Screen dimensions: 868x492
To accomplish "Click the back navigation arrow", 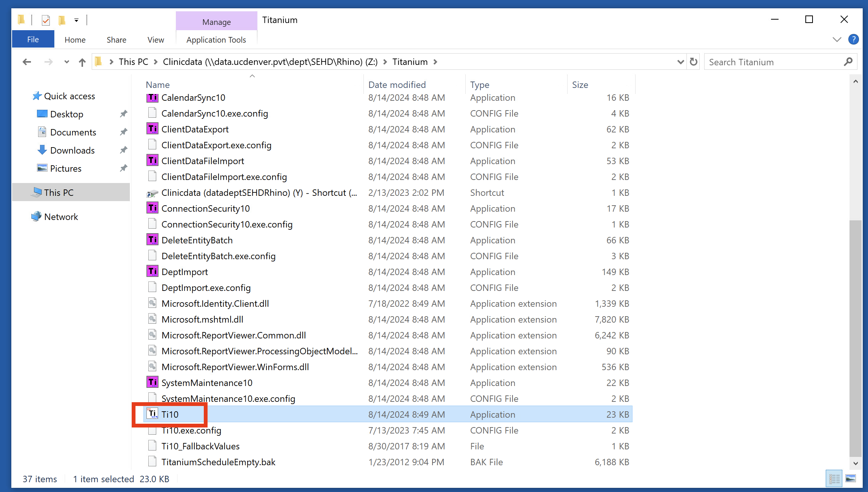I will click(26, 62).
